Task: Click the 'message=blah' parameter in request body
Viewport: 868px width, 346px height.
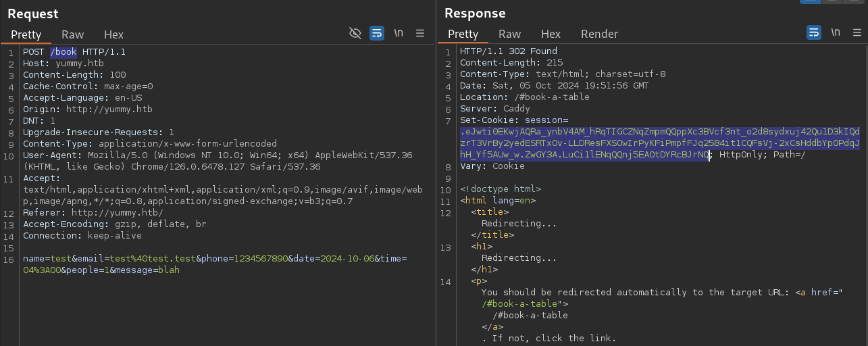Action: 147,270
